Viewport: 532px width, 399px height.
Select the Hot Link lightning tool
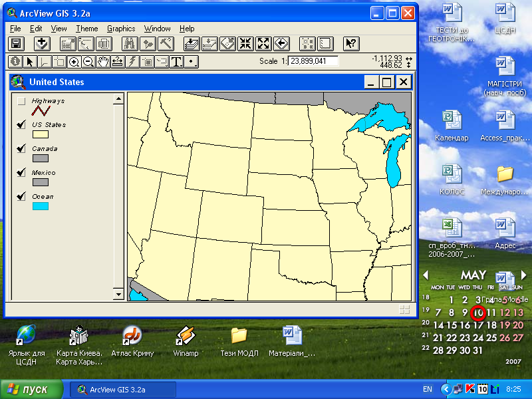tap(132, 62)
